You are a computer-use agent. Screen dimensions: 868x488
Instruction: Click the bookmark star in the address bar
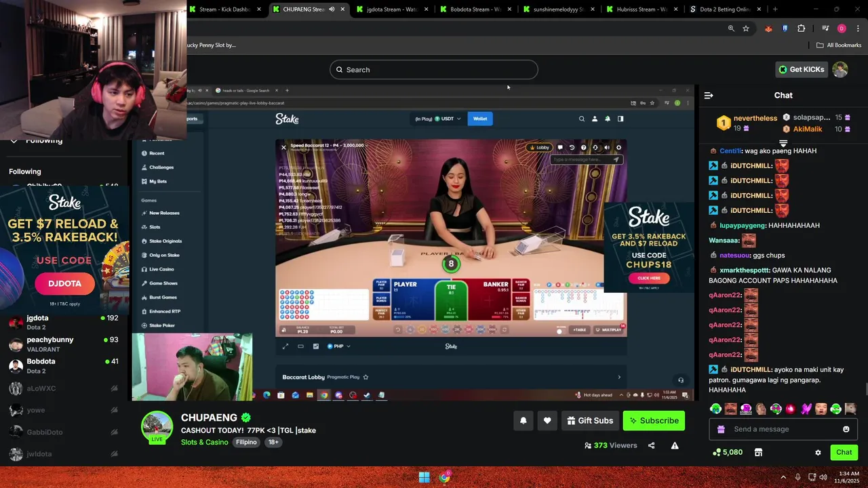click(746, 28)
